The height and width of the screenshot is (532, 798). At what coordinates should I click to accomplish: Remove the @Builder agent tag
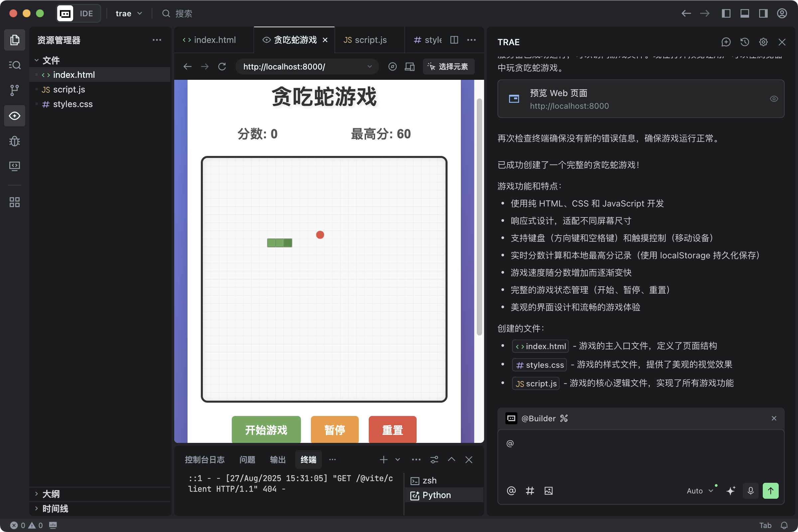[x=774, y=418]
